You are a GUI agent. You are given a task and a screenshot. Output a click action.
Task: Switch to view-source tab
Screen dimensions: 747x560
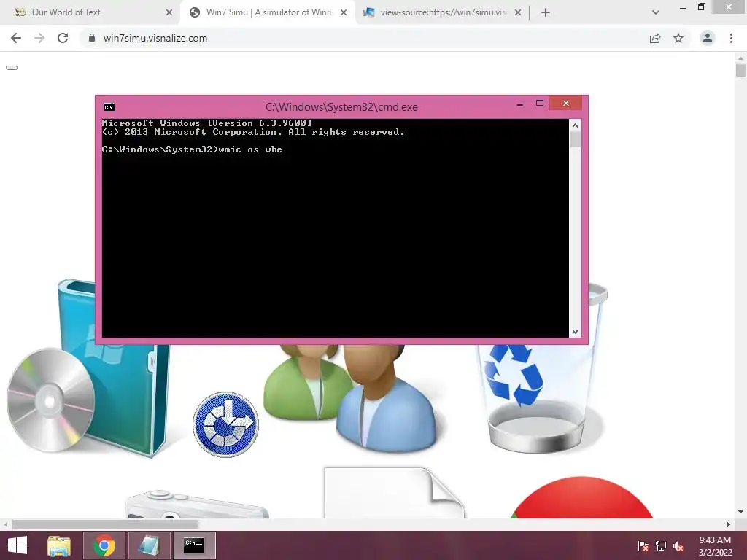pyautogui.click(x=442, y=12)
